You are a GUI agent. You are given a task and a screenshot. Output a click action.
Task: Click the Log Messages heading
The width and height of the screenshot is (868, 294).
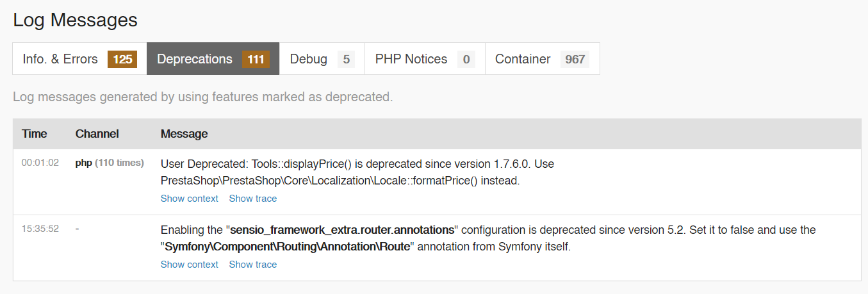[75, 20]
